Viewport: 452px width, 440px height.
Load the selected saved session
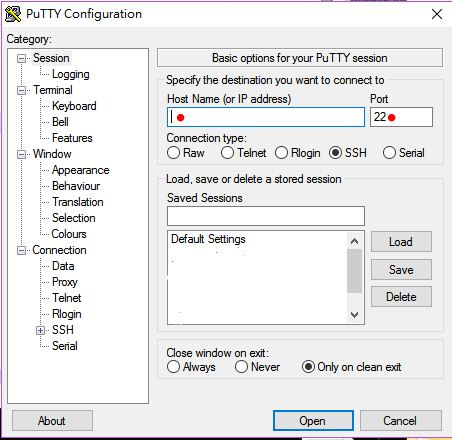coord(401,242)
